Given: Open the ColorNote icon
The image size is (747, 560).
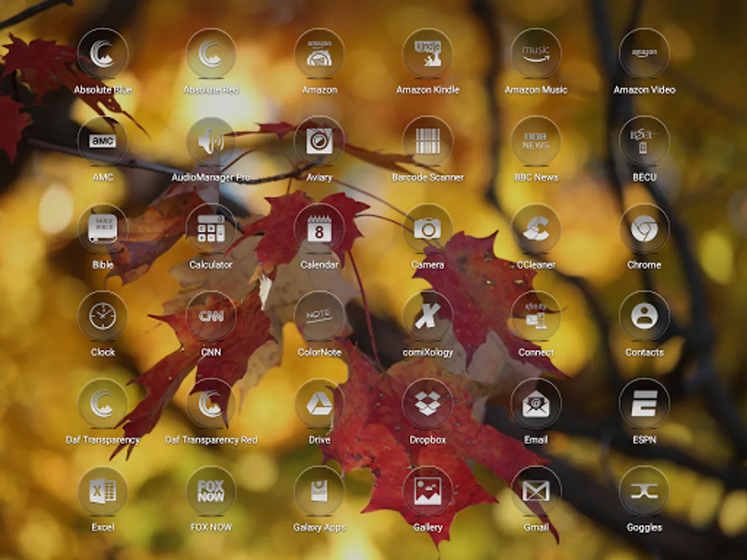Looking at the screenshot, I should click(319, 316).
